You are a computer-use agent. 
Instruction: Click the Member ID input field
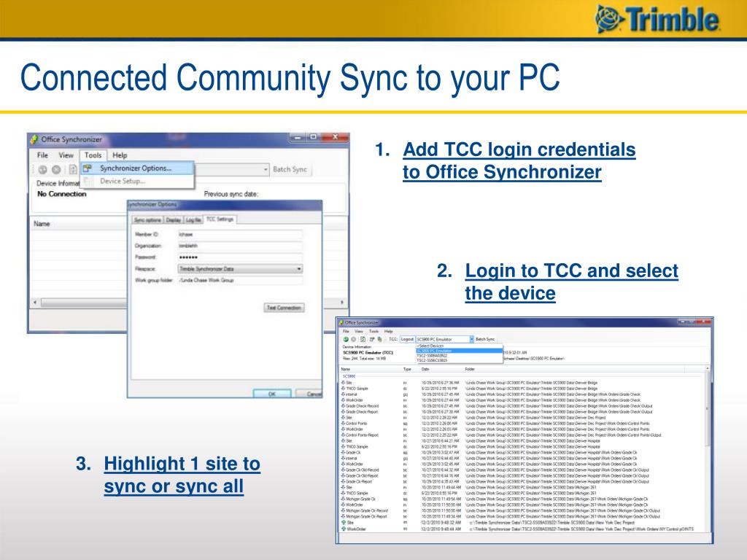point(240,234)
